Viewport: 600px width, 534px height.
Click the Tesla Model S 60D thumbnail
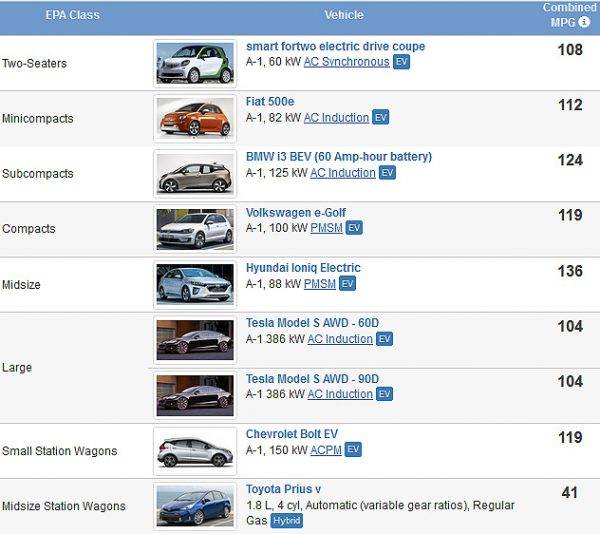pos(195,340)
